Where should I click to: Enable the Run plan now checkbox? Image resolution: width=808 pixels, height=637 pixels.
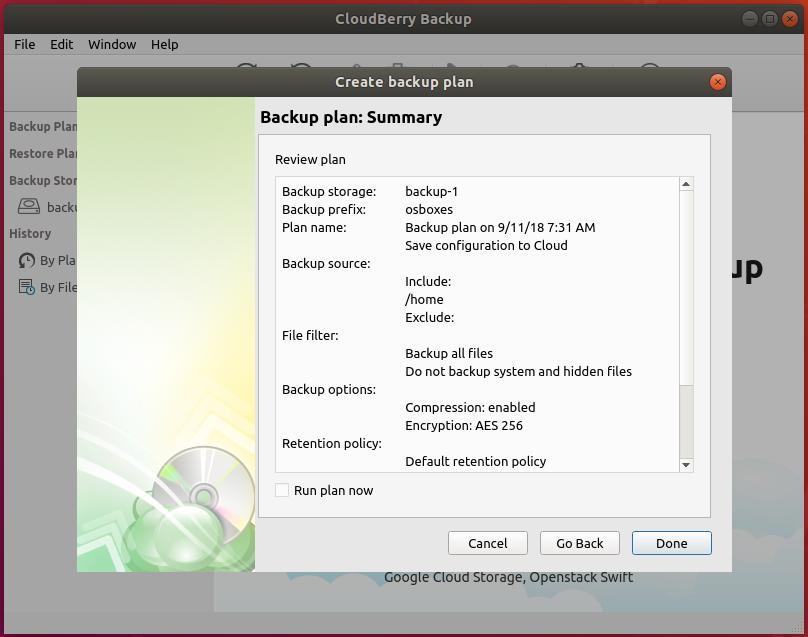click(282, 490)
